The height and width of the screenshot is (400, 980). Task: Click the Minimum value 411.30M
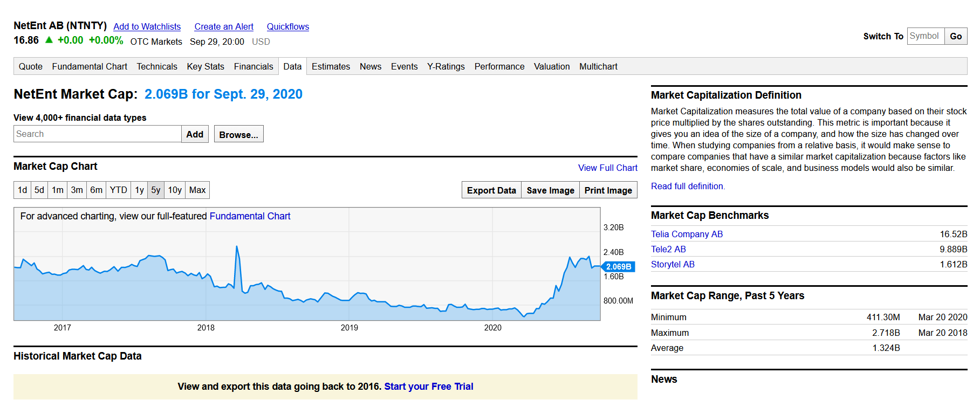[883, 317]
